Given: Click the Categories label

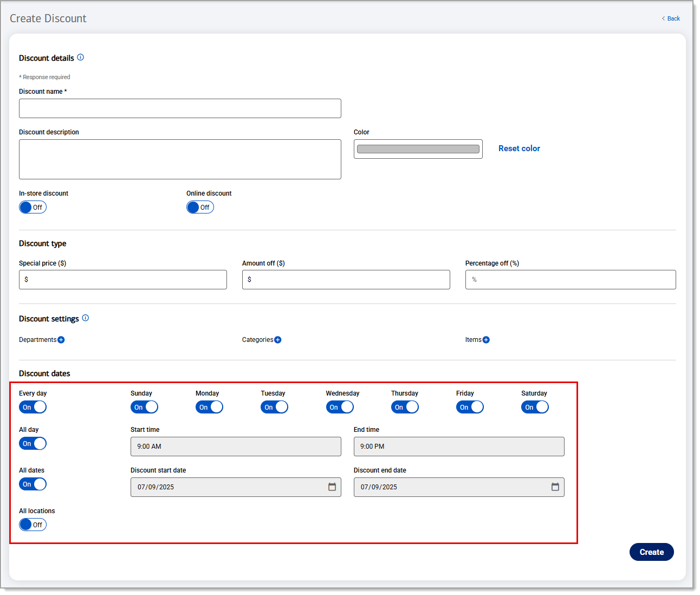Looking at the screenshot, I should coord(258,340).
